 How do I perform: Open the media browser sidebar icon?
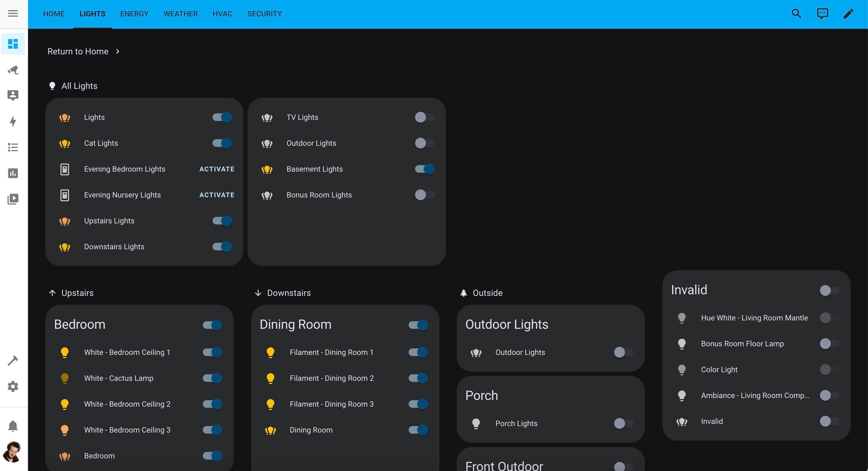(13, 199)
